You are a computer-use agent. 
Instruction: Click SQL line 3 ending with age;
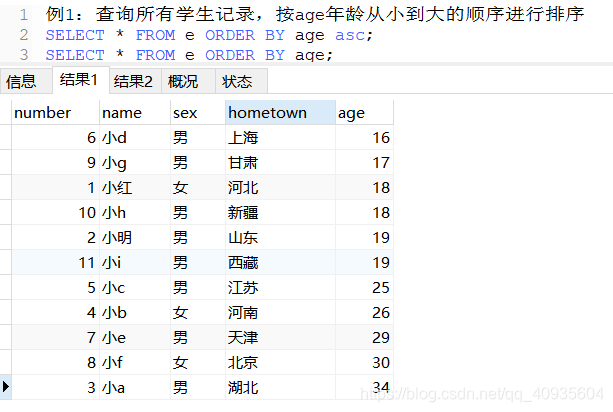click(x=189, y=55)
